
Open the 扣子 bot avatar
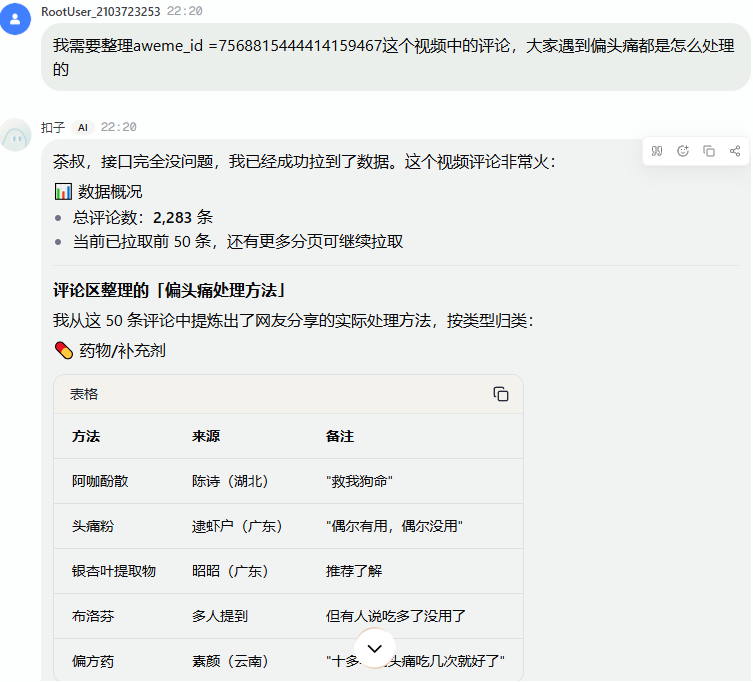(15, 135)
